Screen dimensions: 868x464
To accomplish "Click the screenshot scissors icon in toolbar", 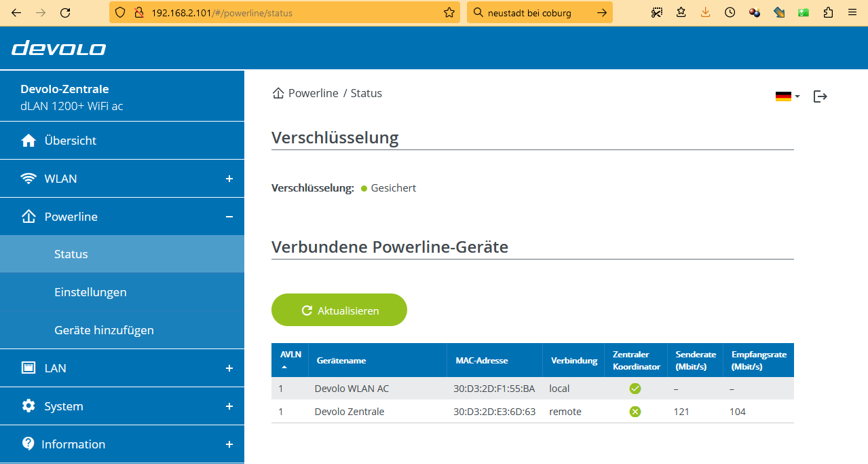I will pos(657,12).
